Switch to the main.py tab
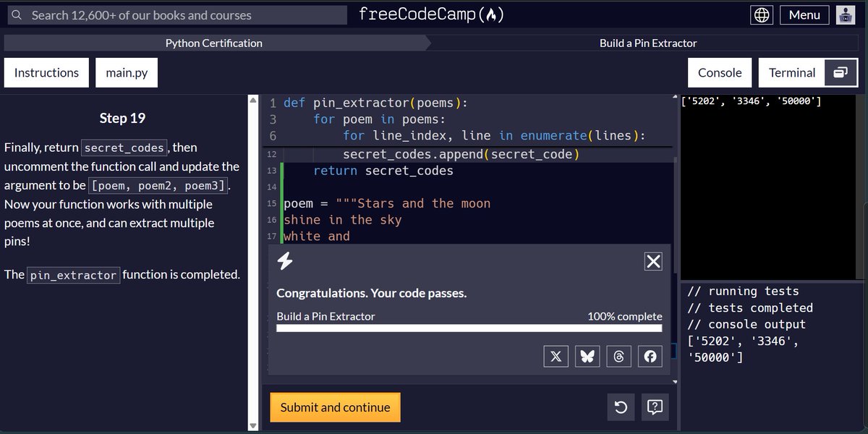The width and height of the screenshot is (868, 434). (x=127, y=73)
